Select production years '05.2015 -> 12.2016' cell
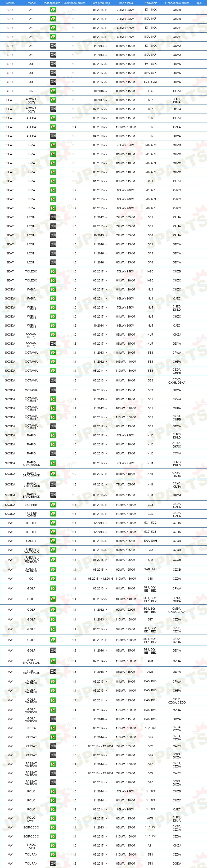The width and height of the screenshot is (207, 868). (101, 579)
